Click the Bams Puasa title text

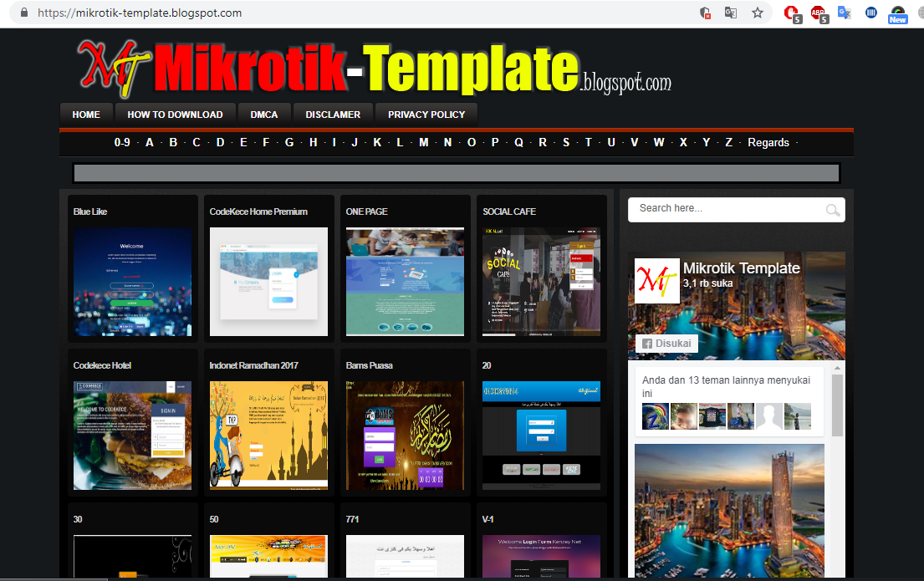[x=370, y=365]
